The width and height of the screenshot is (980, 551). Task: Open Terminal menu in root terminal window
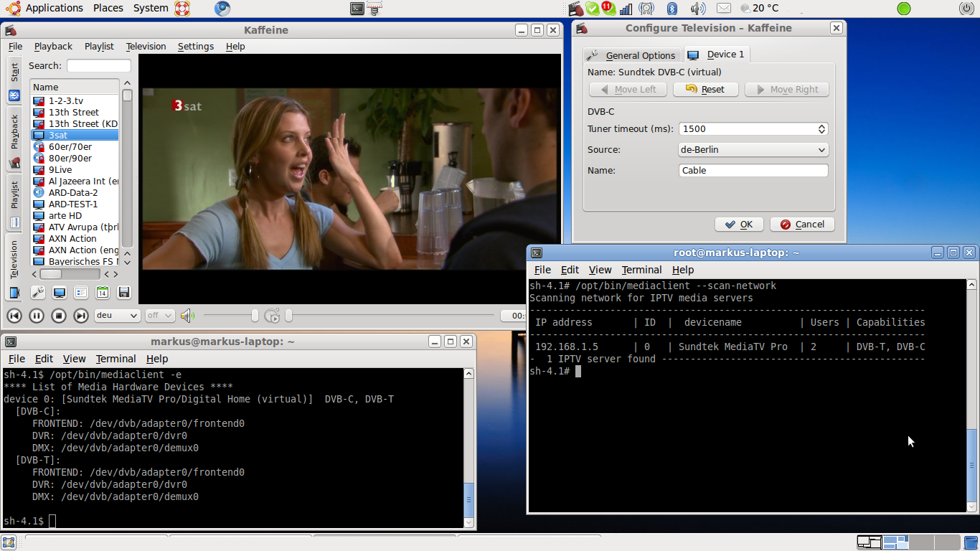click(641, 270)
